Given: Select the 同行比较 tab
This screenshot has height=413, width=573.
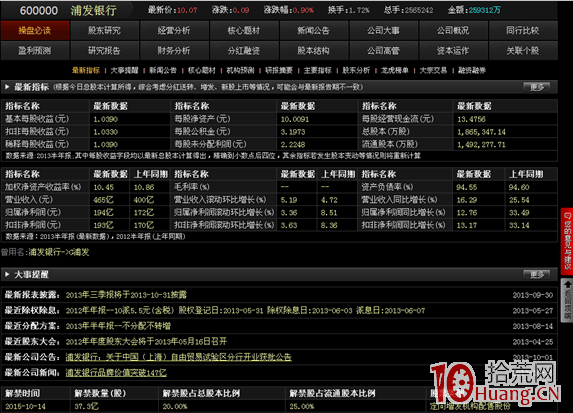Looking at the screenshot, I should point(523,30).
